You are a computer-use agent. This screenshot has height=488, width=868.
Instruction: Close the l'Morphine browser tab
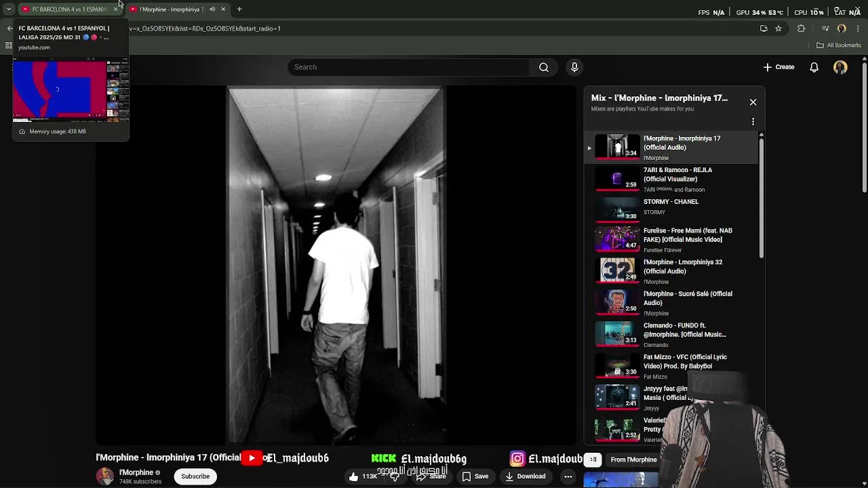click(223, 9)
